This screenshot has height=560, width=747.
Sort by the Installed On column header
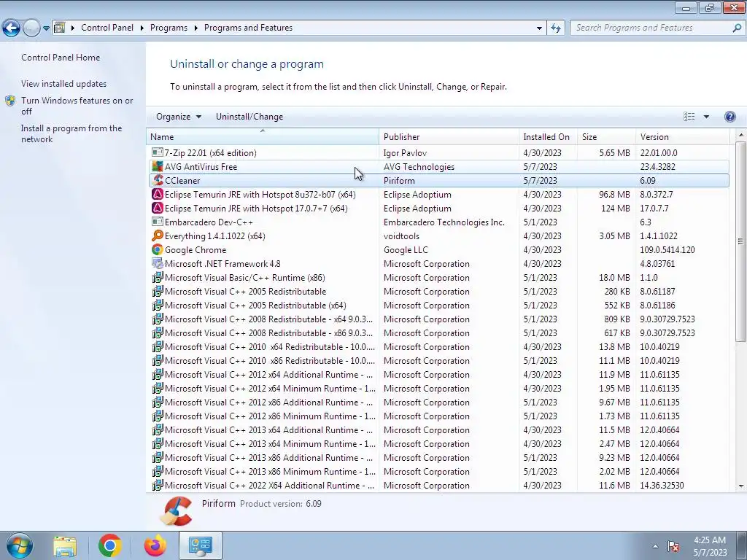[x=548, y=136]
